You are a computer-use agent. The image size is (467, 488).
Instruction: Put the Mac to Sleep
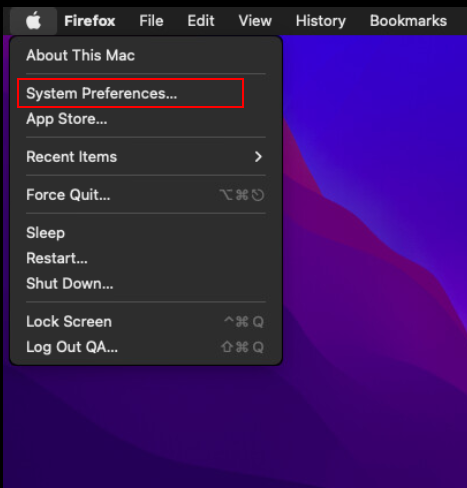click(45, 233)
